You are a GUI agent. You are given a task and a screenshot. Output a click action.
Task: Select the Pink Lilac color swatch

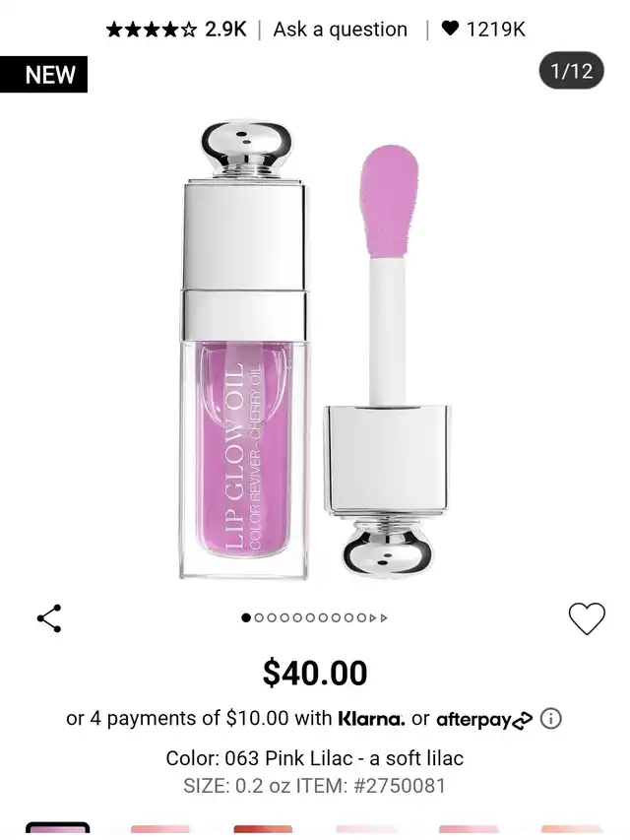[58, 830]
